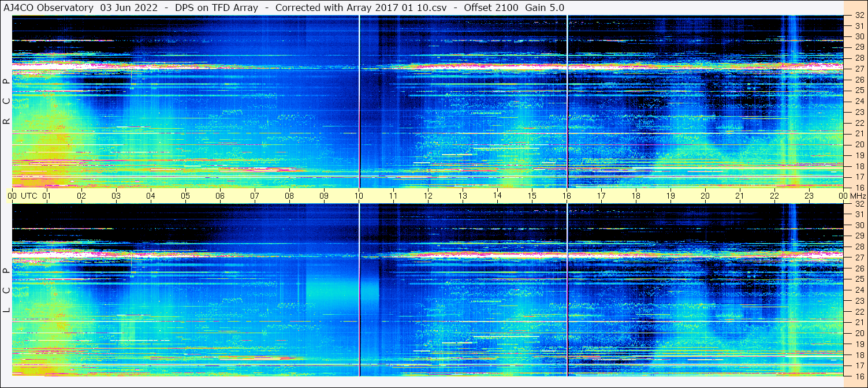
Task: Click the 23 MHz tick of RCP panel
Action: [859, 112]
